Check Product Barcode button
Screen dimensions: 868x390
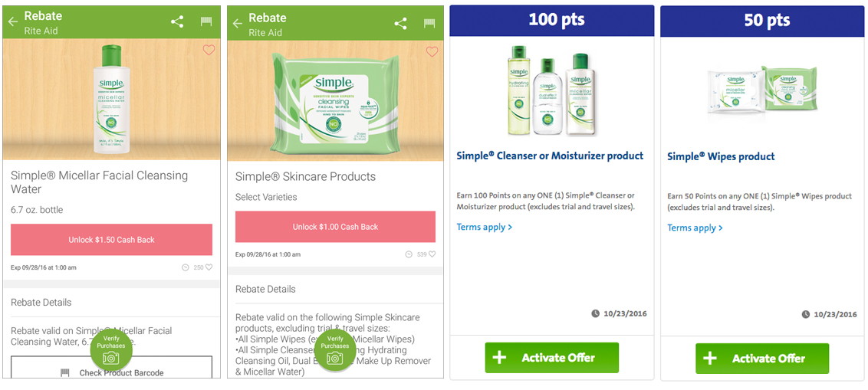[x=111, y=368]
